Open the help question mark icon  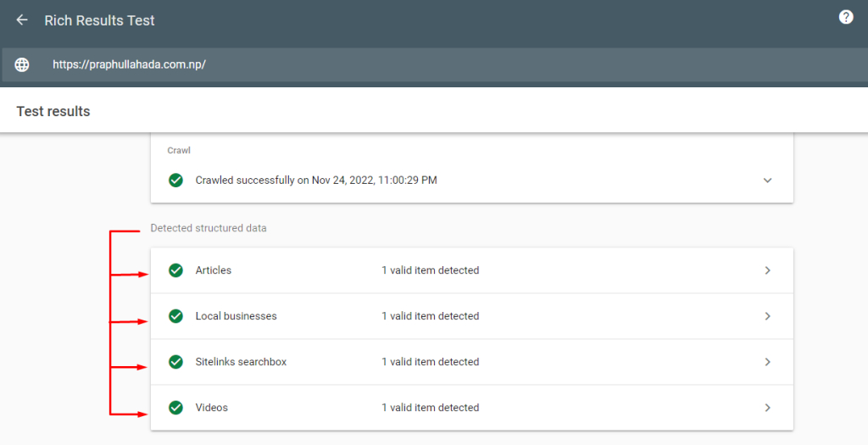coord(845,17)
